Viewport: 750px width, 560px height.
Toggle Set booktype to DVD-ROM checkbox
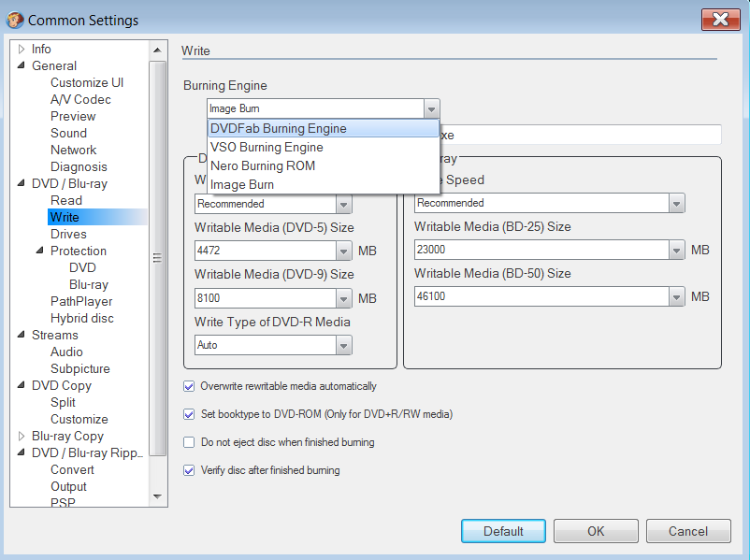[189, 414]
